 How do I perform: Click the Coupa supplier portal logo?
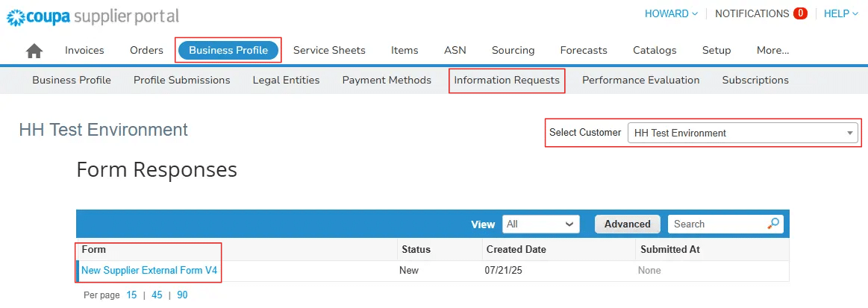pyautogui.click(x=93, y=16)
